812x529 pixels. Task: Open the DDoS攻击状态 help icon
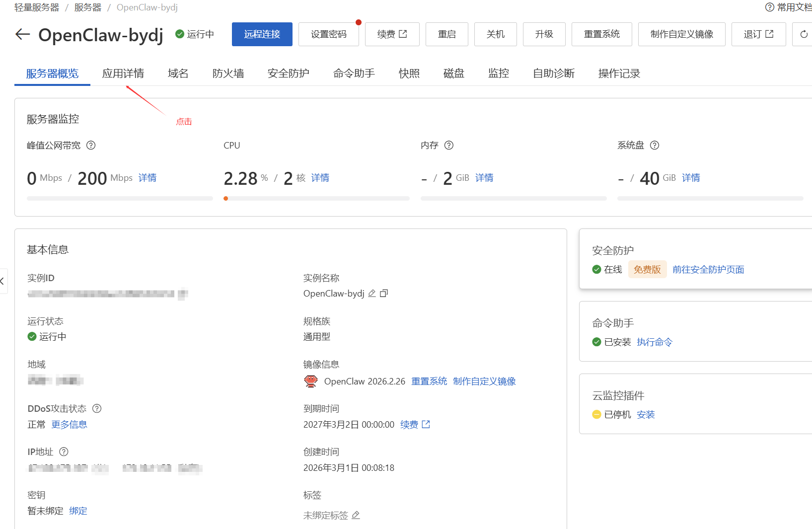96,408
